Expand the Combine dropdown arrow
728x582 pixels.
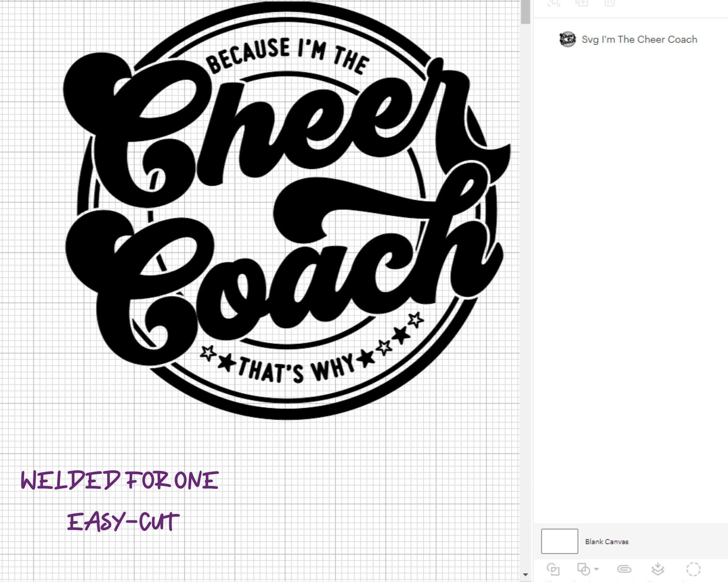[x=597, y=569]
